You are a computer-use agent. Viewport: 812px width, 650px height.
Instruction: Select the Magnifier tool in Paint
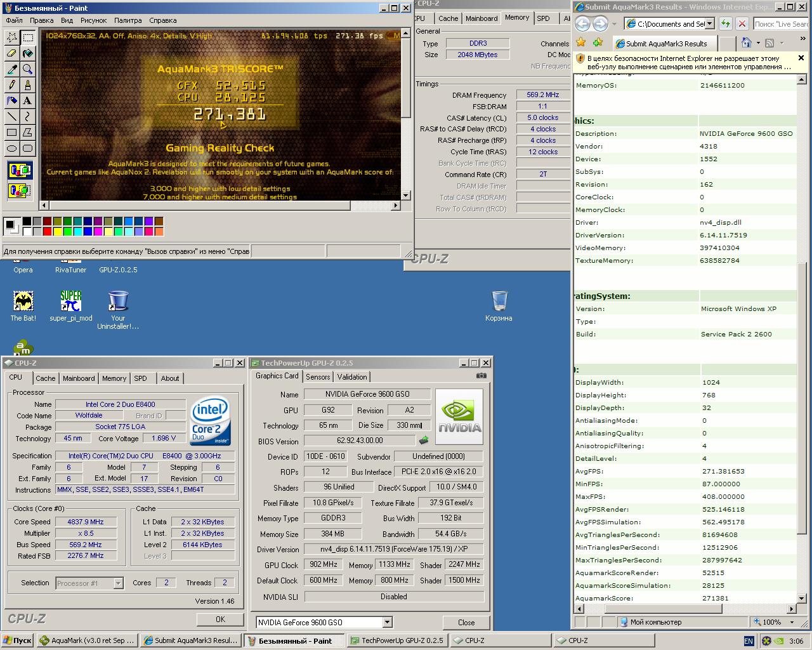28,69
